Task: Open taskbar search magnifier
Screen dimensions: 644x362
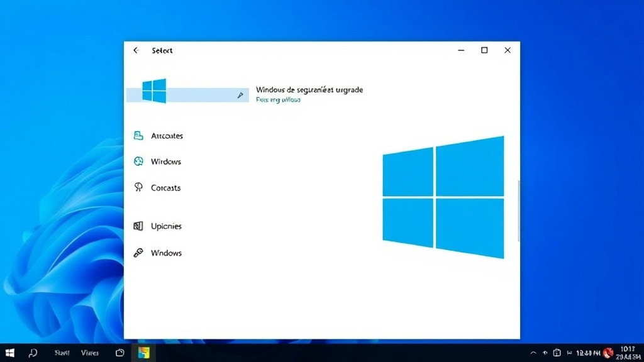Action: 33,353
